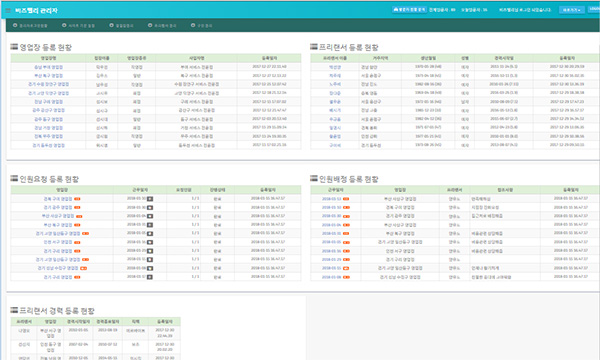
Task: Open the first item in the dark navigation bar
Action: [x=30, y=26]
